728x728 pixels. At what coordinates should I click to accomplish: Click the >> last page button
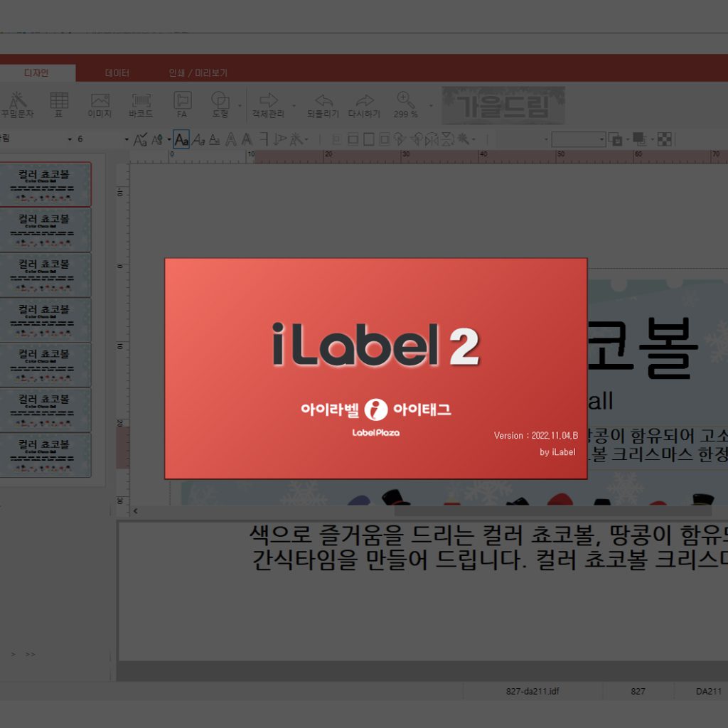tap(30, 654)
